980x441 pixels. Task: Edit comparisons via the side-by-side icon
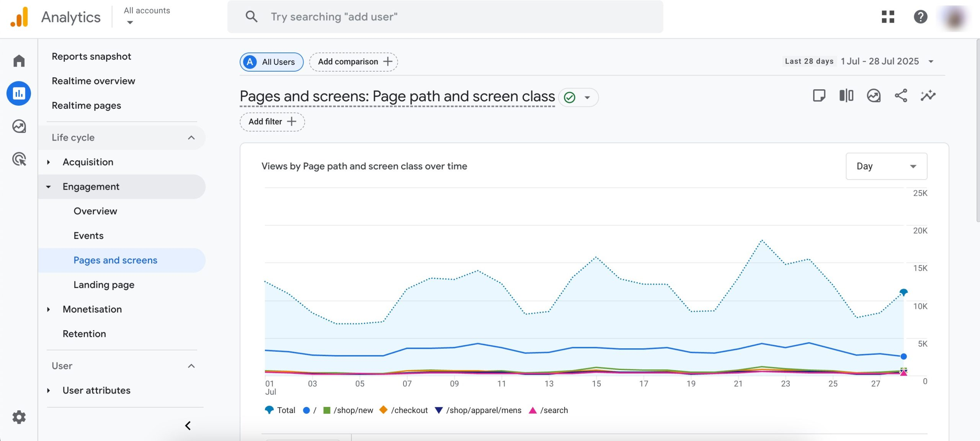(846, 96)
